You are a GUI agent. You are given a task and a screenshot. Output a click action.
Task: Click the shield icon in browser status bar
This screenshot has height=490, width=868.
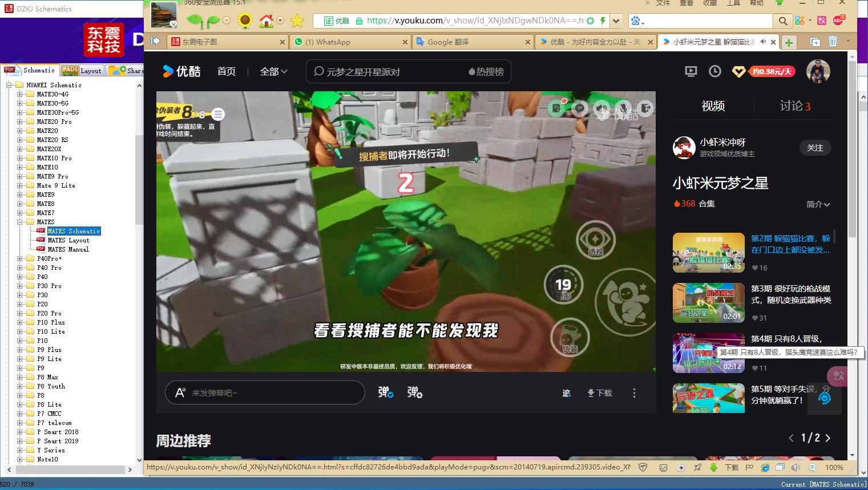pyautogui.click(x=643, y=467)
